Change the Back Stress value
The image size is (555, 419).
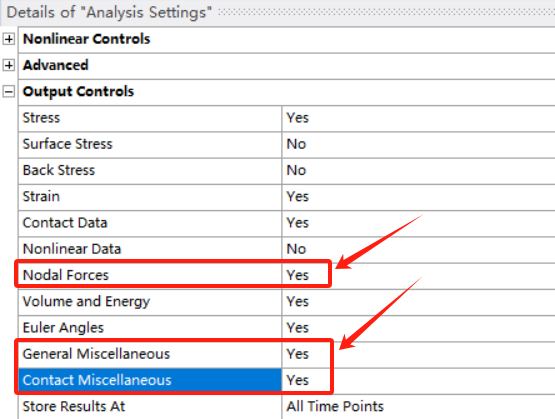tap(418, 171)
